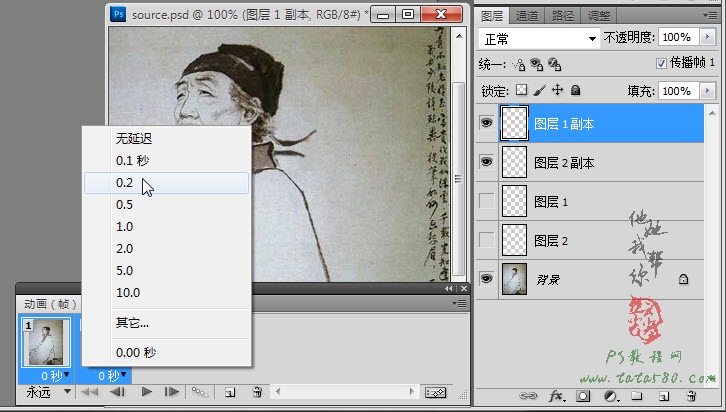Switch to the 通道 tab

coord(527,16)
